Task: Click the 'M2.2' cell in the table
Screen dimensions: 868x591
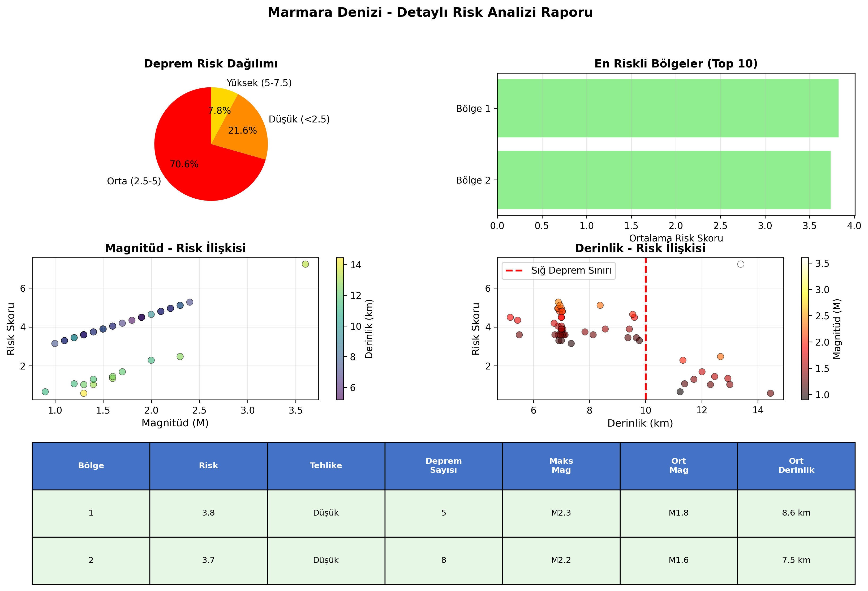Action: pos(561,560)
